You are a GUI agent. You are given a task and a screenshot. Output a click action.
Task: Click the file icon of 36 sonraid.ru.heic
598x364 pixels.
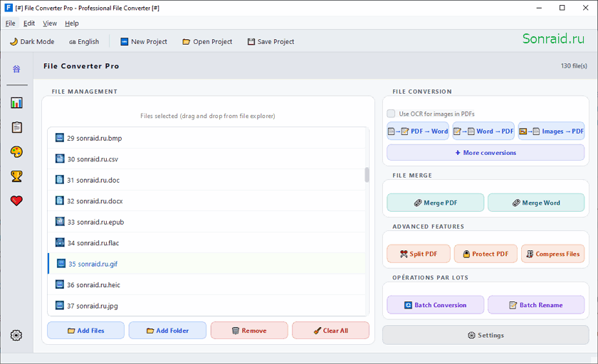pyautogui.click(x=60, y=284)
